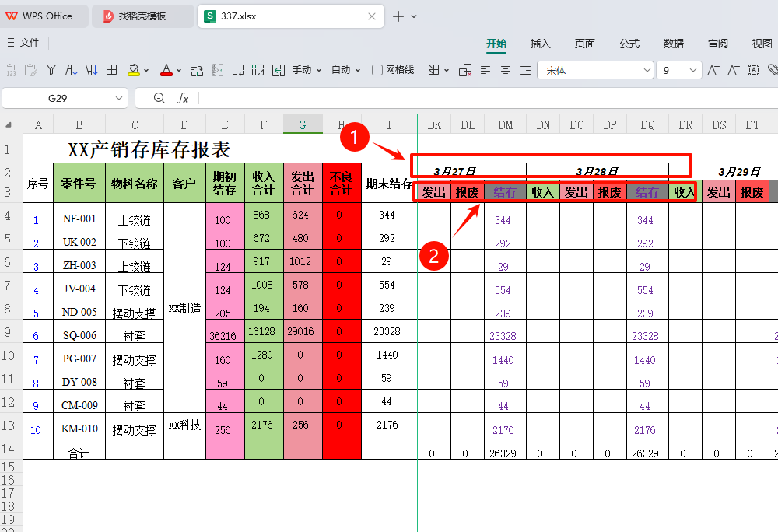Click the 零件号 header cell
Image resolution: width=778 pixels, height=532 pixels.
[x=79, y=183]
